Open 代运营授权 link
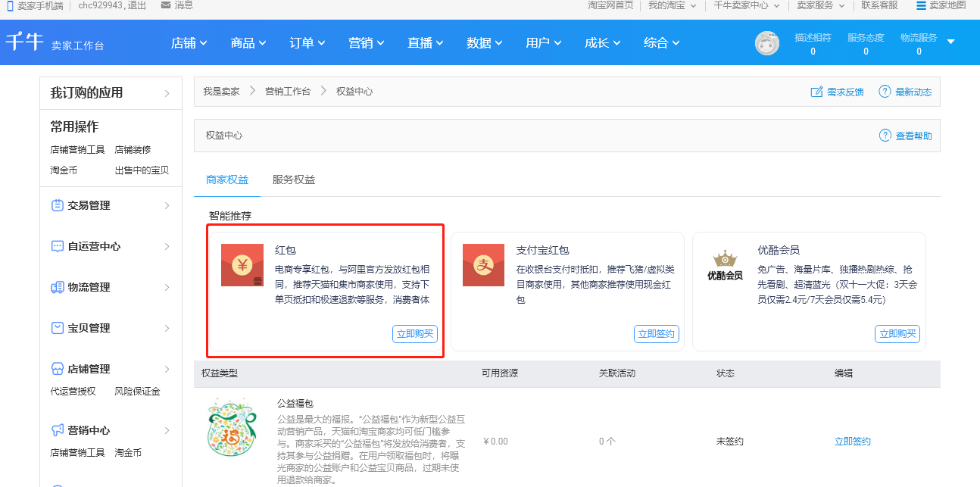 [x=73, y=392]
